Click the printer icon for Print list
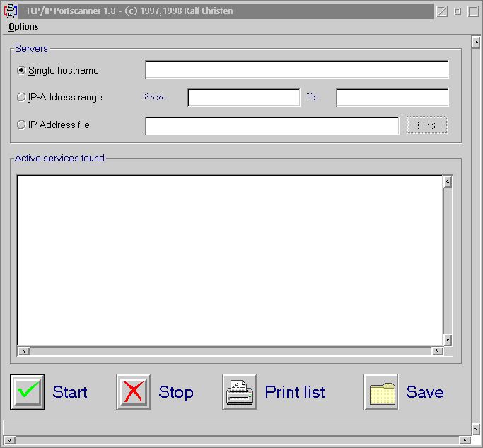The height and width of the screenshot is (448, 483). point(240,392)
